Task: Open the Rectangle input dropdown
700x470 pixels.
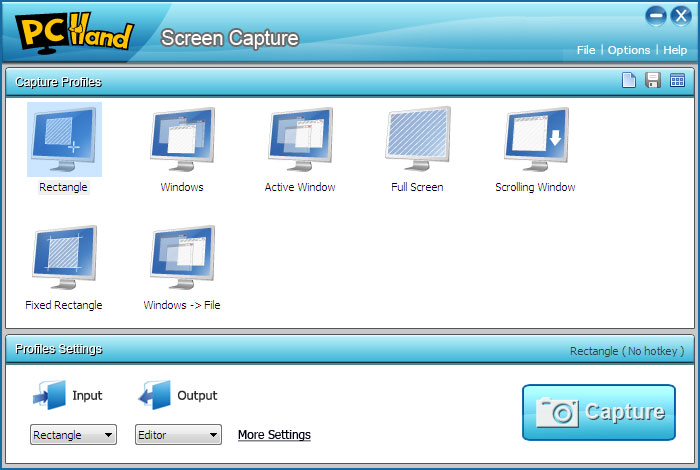Action: [74, 435]
